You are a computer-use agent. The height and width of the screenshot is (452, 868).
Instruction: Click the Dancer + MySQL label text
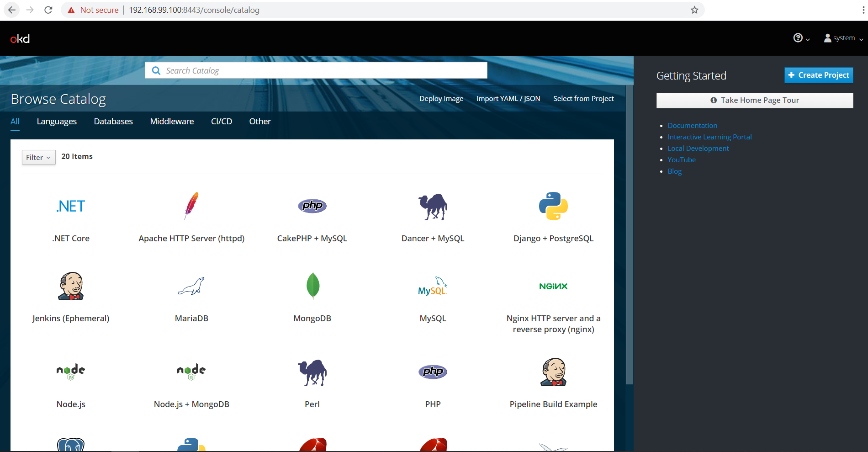[x=433, y=239]
